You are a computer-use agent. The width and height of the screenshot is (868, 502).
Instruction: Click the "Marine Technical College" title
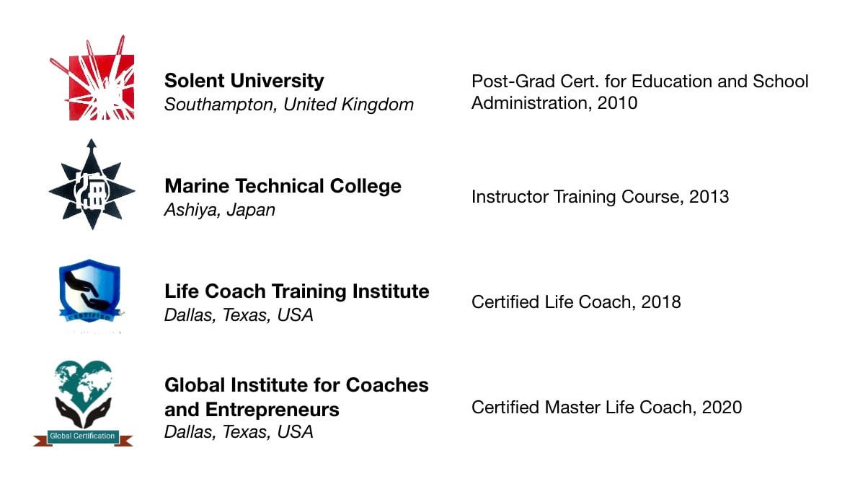(x=283, y=185)
